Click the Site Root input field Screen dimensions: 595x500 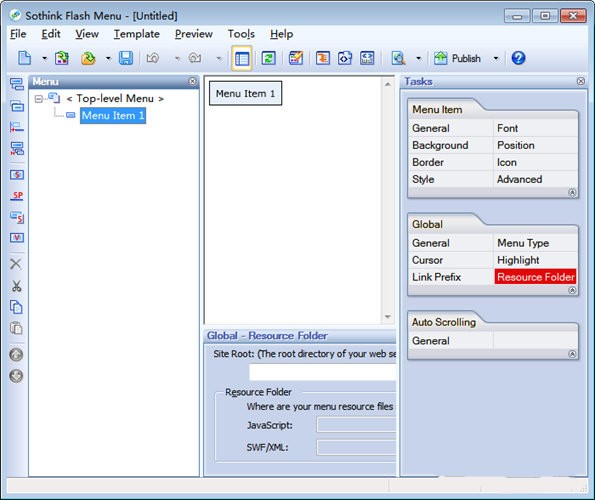click(323, 372)
